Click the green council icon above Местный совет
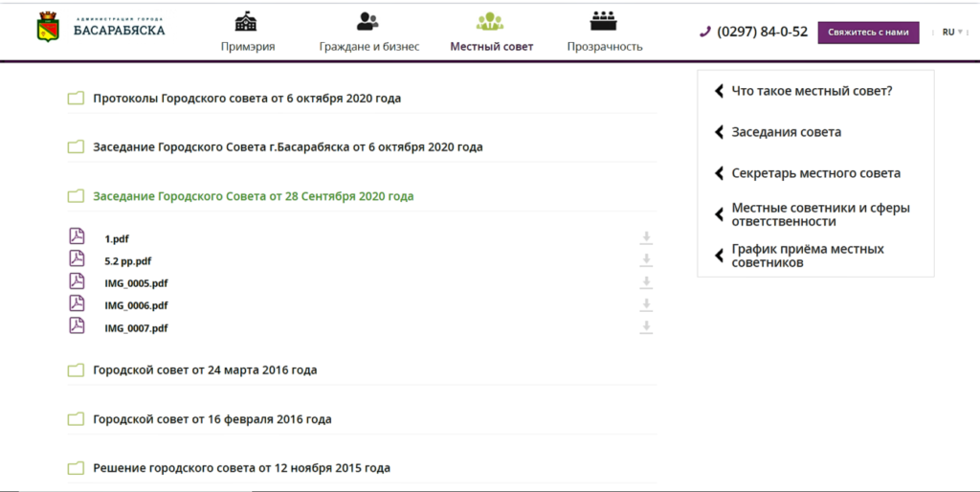Image resolution: width=980 pixels, height=492 pixels. tap(490, 21)
